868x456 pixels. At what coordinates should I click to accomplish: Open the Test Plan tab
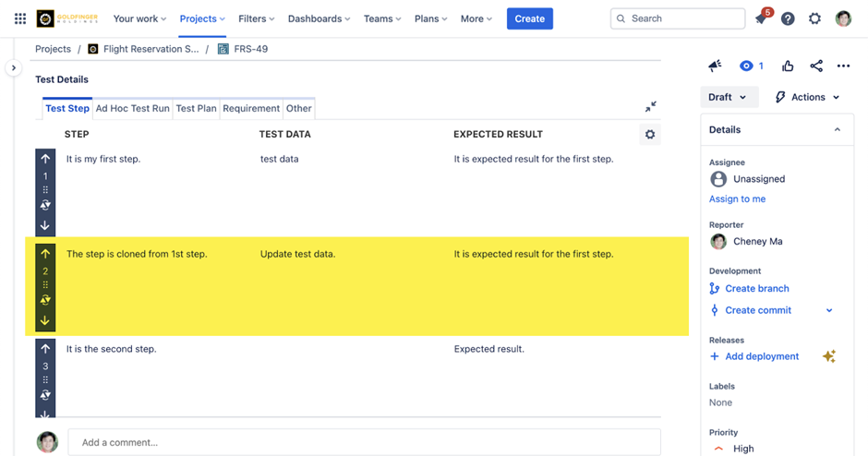(196, 108)
